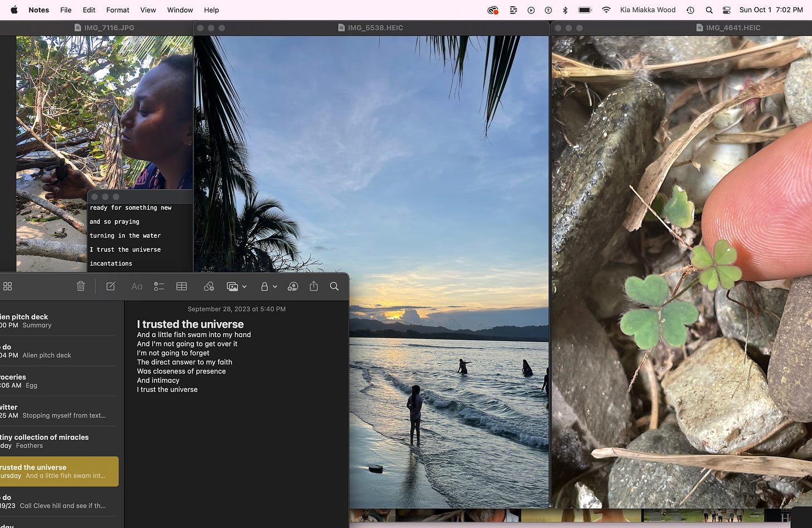Image resolution: width=812 pixels, height=528 pixels.
Task: Click the line 'Was closeness of presence'
Action: click(x=181, y=371)
